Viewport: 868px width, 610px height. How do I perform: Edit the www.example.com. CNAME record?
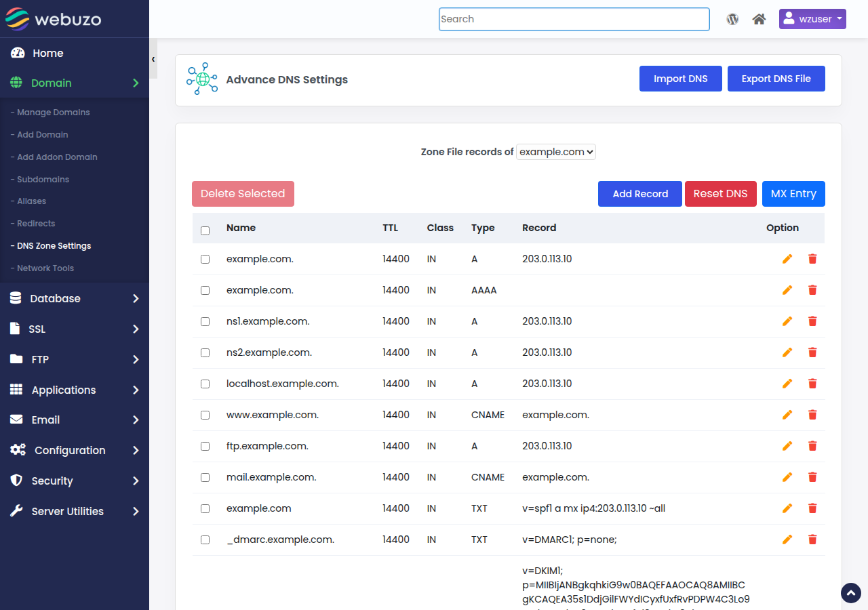[x=787, y=415]
